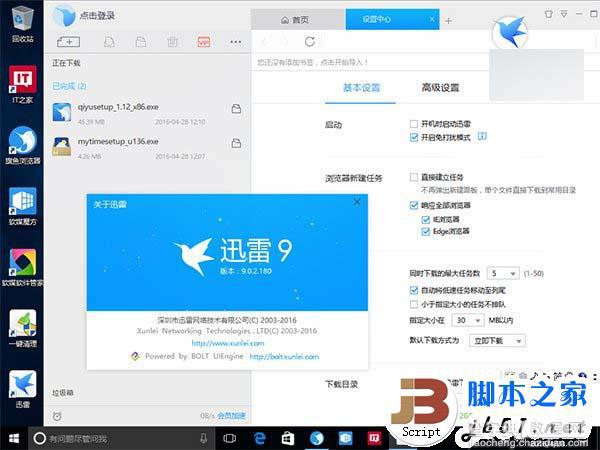Open the 软媒软件管家 desktop shortcut
Viewport: 600px width, 450px height.
(23, 268)
